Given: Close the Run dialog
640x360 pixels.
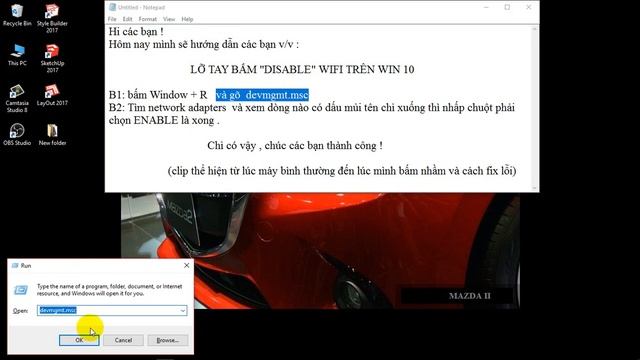Looking at the screenshot, I should click(x=187, y=265).
